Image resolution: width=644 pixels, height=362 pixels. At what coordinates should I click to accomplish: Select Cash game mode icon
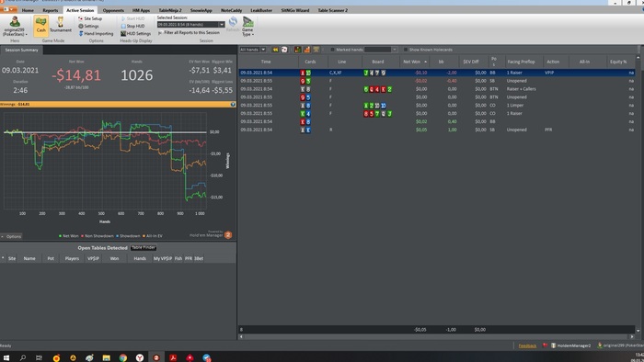click(41, 26)
